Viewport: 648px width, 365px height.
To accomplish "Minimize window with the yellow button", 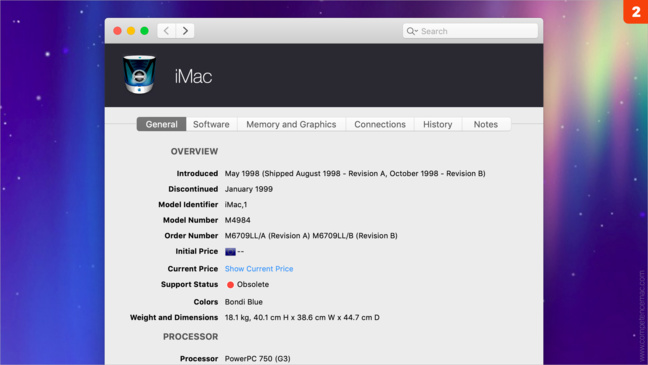I will pos(131,31).
